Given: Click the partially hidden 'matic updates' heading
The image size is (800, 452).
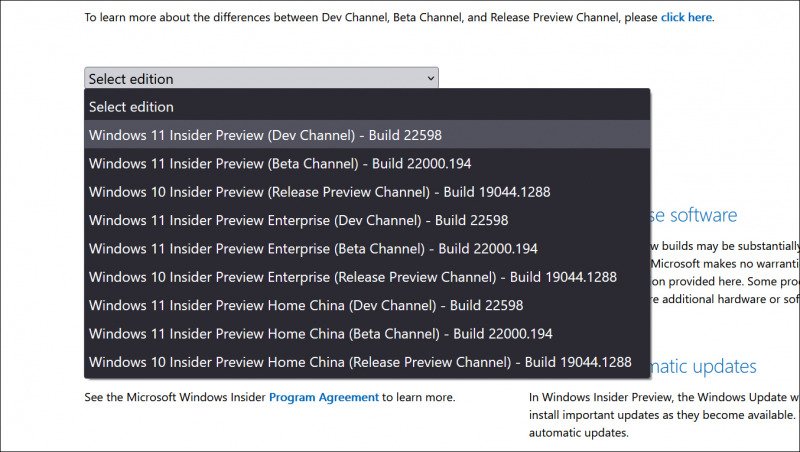Looking at the screenshot, I should [x=704, y=366].
